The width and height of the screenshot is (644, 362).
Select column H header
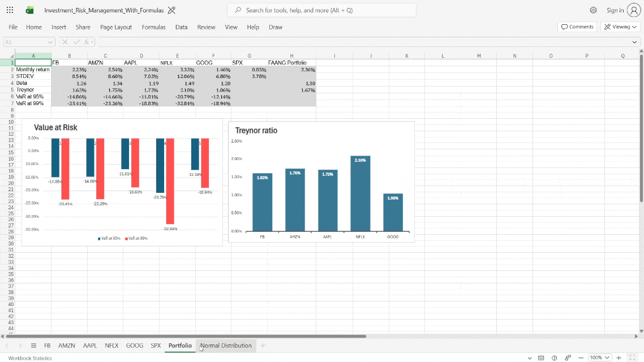291,56
